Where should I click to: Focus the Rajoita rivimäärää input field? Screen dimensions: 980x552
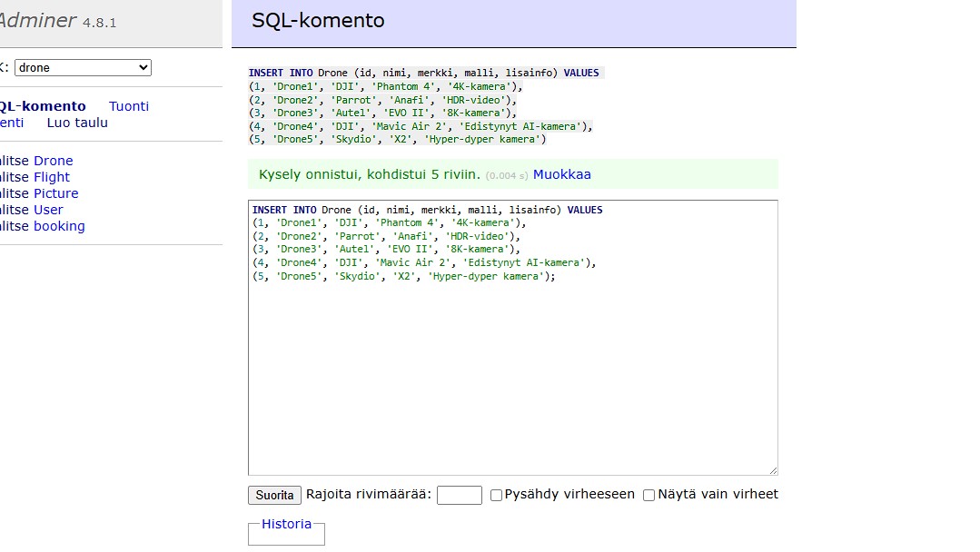(x=459, y=495)
